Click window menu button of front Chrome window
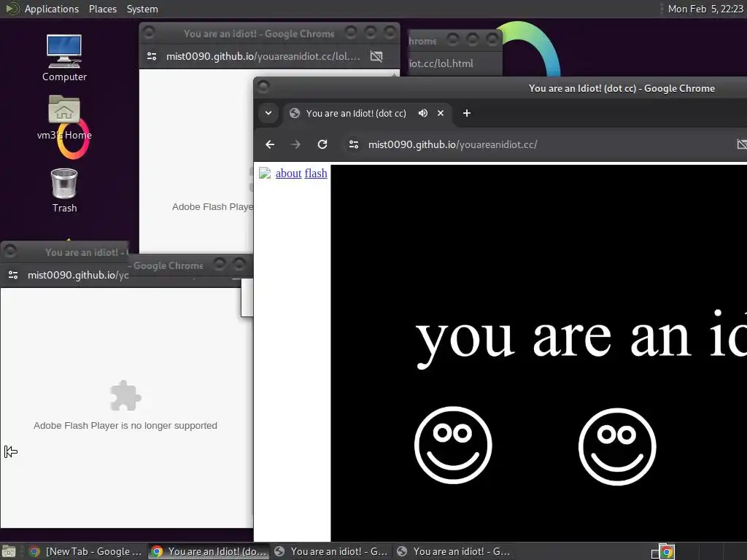This screenshot has height=560, width=747. pyautogui.click(x=263, y=87)
